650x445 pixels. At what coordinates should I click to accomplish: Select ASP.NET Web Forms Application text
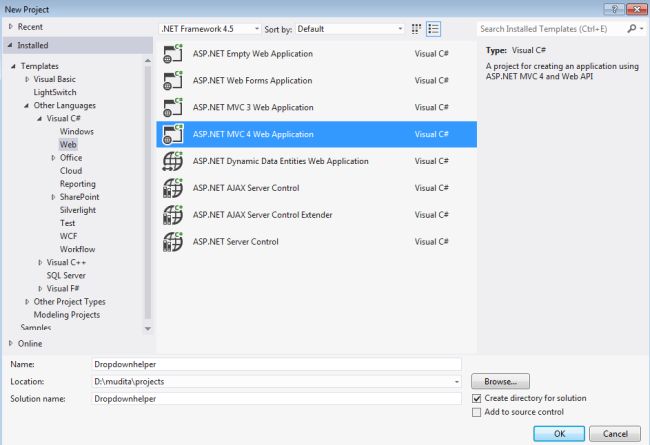point(252,80)
